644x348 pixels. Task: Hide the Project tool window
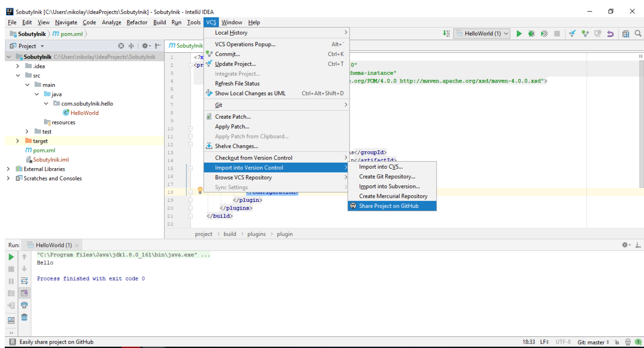tap(158, 46)
